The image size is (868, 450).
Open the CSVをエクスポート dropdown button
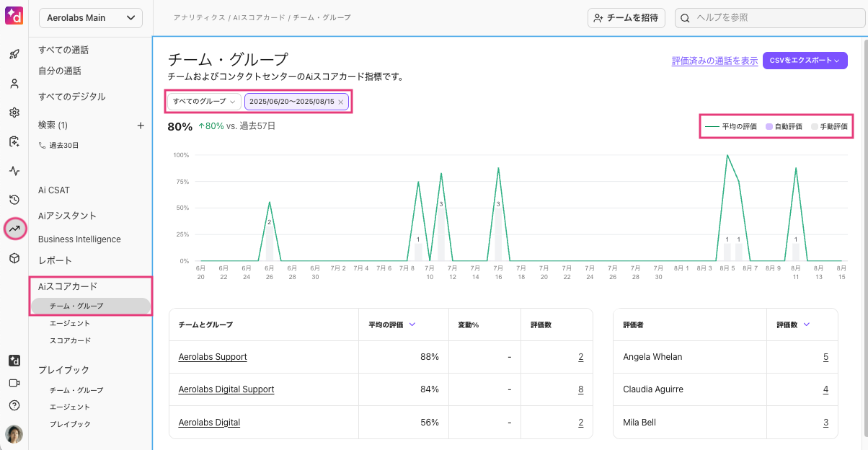click(x=805, y=61)
